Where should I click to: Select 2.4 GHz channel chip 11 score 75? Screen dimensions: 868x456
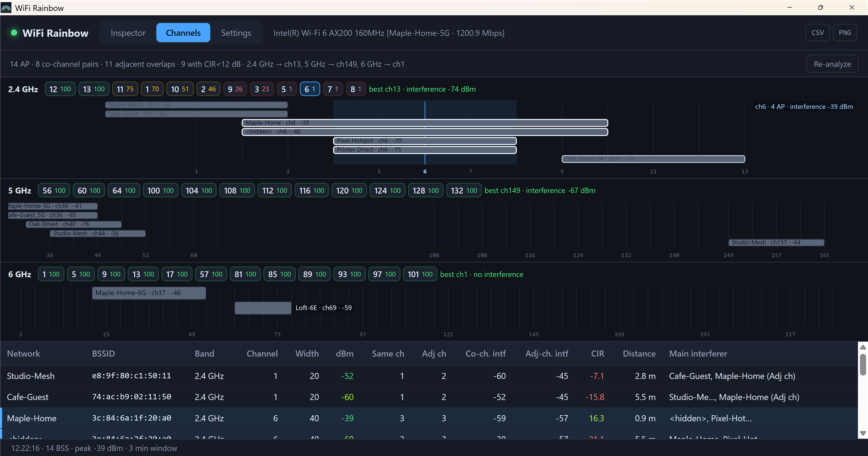tap(125, 89)
